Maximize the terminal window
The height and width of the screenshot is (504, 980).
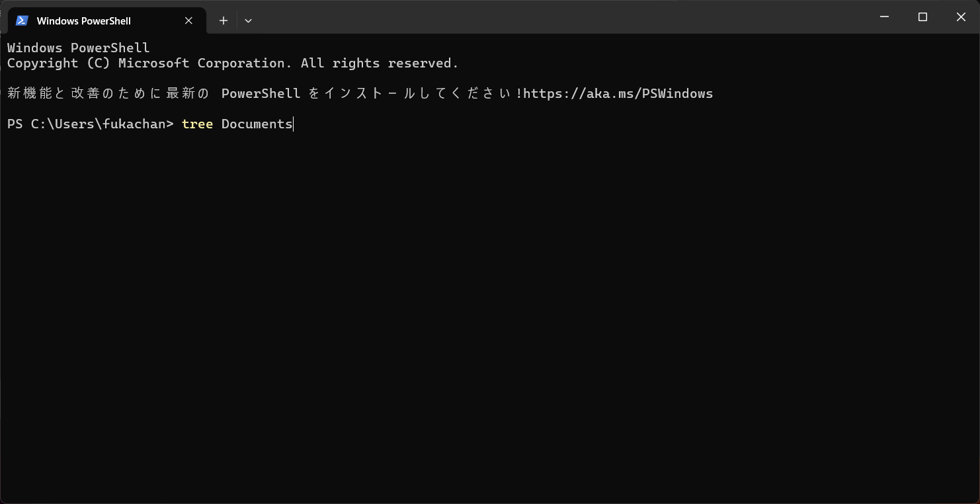tap(922, 17)
